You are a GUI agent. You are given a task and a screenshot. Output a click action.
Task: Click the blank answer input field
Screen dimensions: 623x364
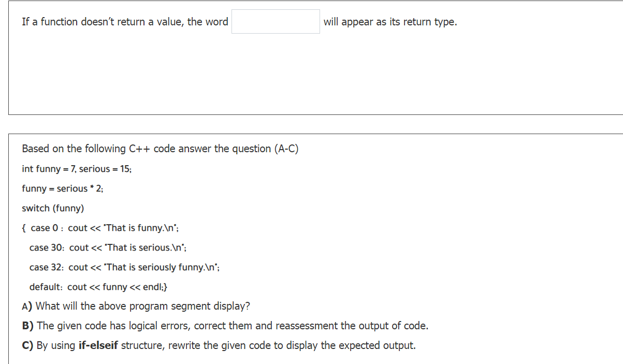(276, 21)
